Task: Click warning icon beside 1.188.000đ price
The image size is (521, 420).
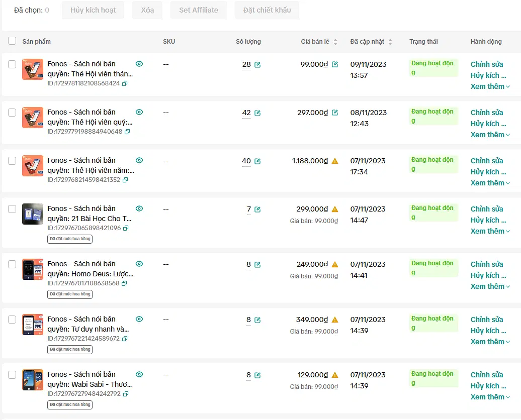Action: 335,161
